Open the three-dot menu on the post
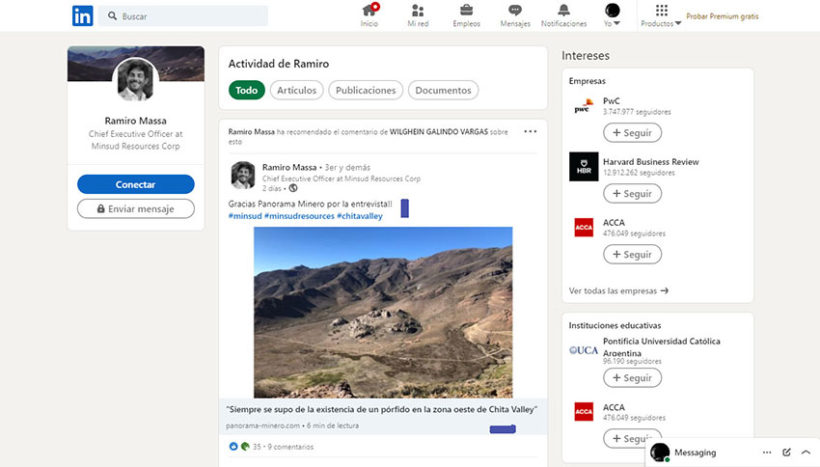The height and width of the screenshot is (467, 820). tap(530, 131)
